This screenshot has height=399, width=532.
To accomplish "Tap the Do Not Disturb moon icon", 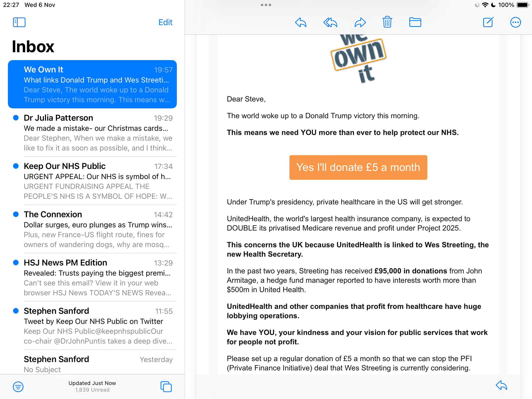I will point(493,5).
